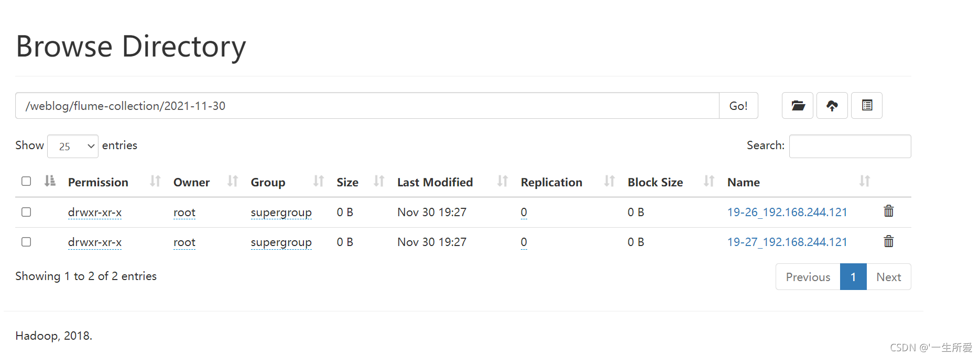Open the Show entries dropdown
Screen dimensions: 980x357
[x=73, y=146]
